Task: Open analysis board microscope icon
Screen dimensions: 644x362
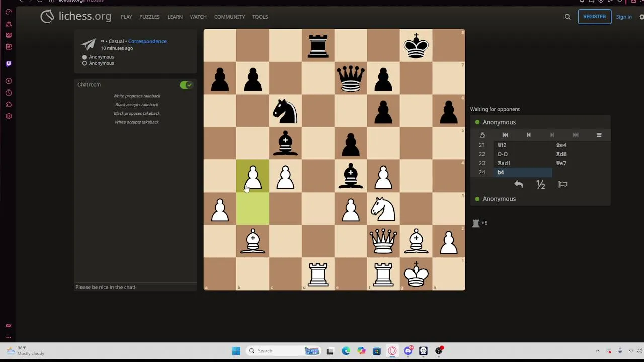Action: click(482, 135)
